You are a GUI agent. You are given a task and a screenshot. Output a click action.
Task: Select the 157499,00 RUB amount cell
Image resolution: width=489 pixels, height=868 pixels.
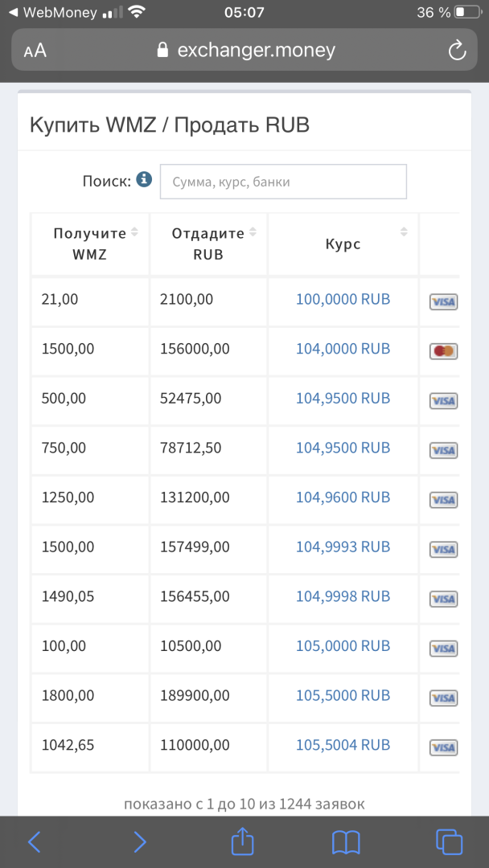209,549
